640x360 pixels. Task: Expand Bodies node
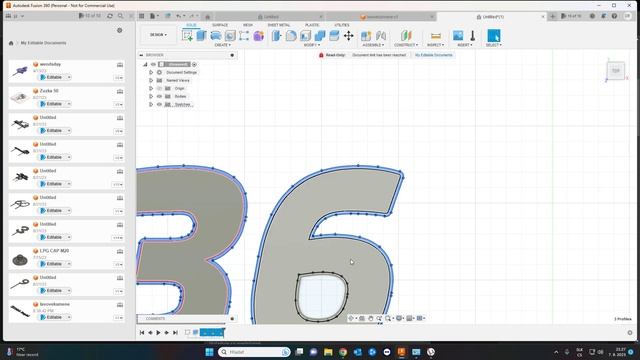[151, 96]
